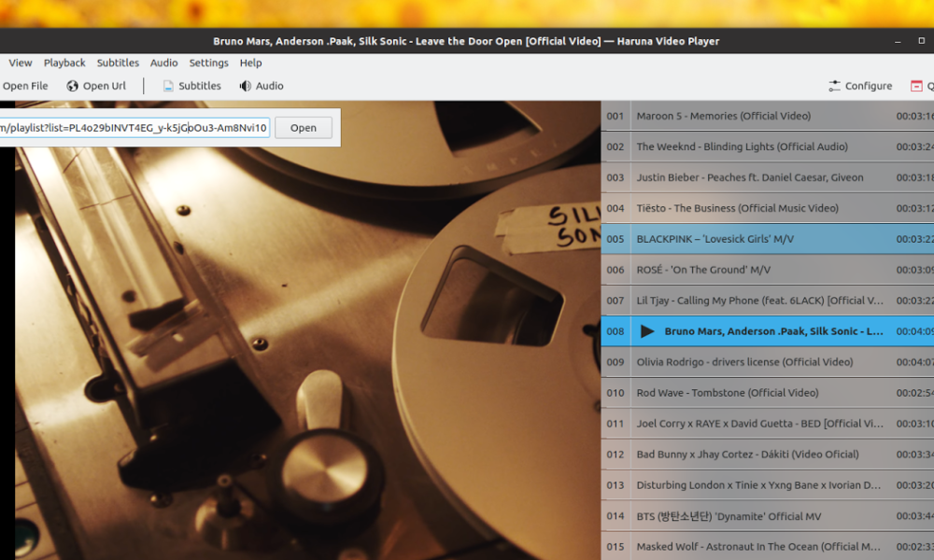Select Lil Tjay - Calling My Phone track

767,301
